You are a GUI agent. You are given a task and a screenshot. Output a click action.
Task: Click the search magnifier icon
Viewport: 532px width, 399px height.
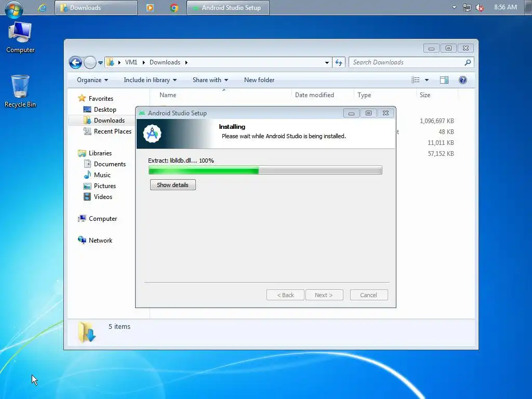468,62
